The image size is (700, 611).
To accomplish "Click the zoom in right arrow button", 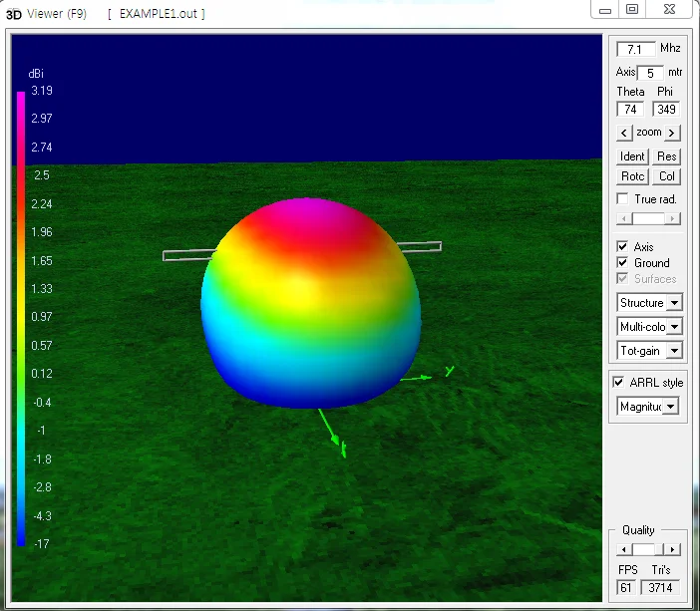I will 672,133.
